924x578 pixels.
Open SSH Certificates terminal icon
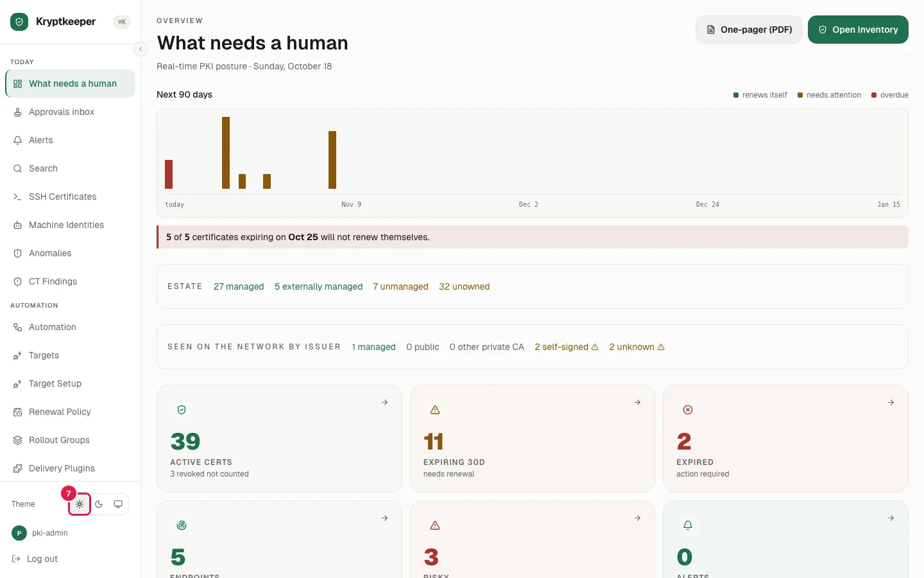(x=18, y=197)
